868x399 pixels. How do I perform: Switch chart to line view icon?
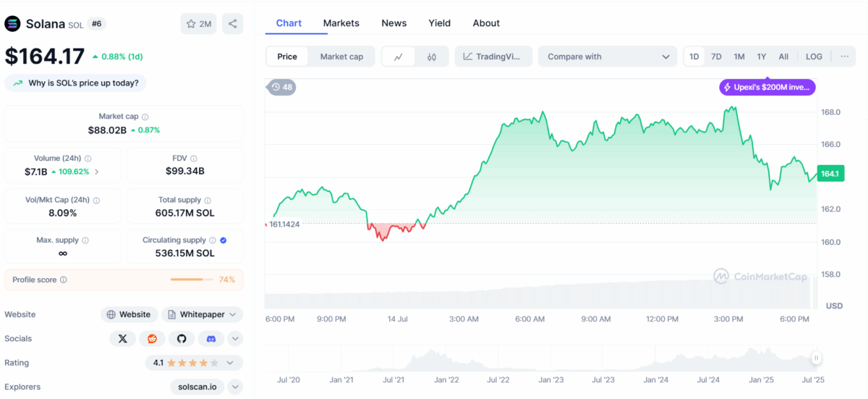click(399, 56)
